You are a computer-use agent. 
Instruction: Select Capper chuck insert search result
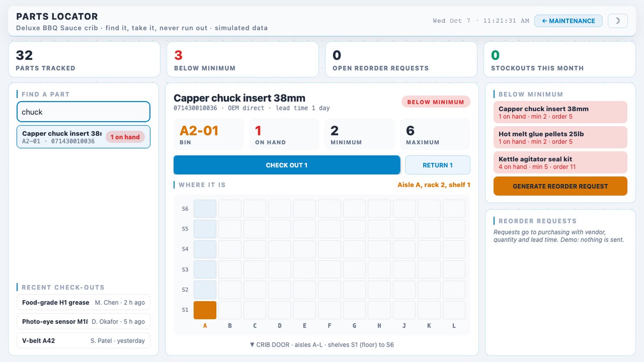coord(83,137)
